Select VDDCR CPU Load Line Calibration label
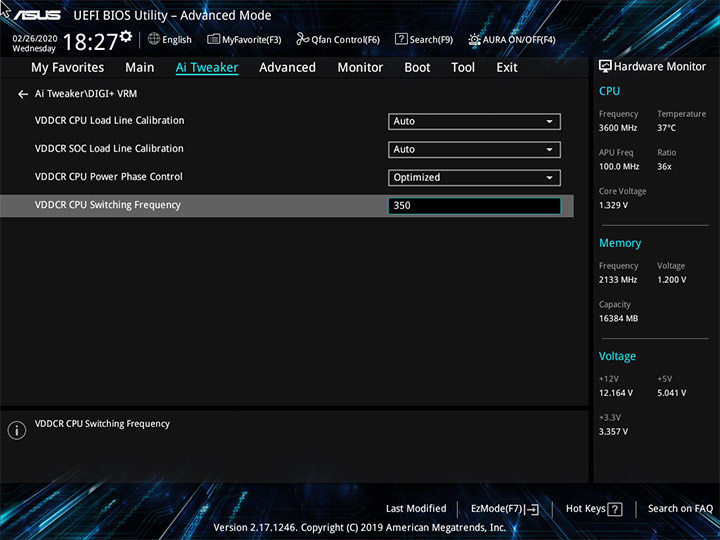The width and height of the screenshot is (720, 540). (109, 120)
